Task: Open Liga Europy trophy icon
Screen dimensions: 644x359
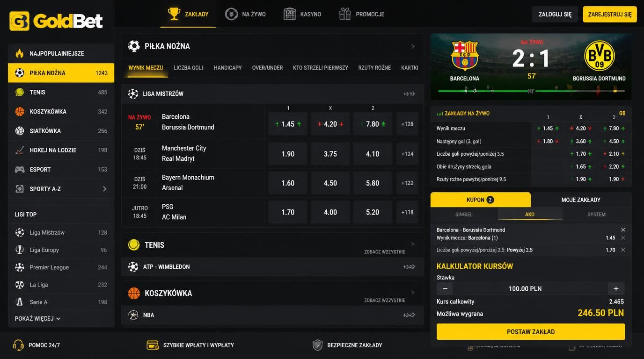Action: tap(19, 250)
